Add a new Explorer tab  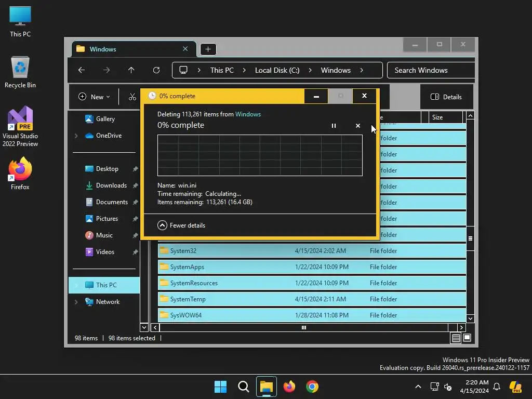(208, 49)
